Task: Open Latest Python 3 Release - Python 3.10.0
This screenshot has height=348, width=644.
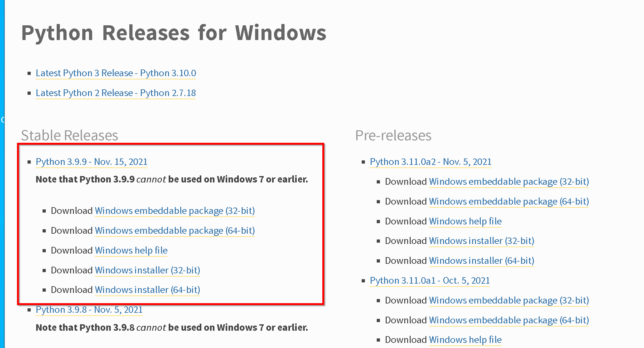Action: point(116,73)
